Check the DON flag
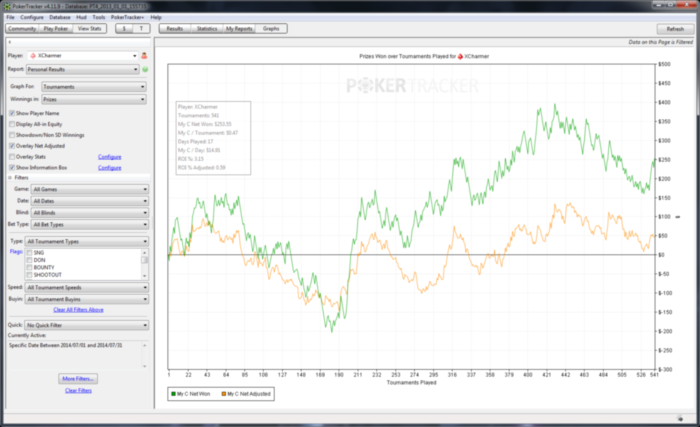The image size is (700, 427). [x=29, y=260]
